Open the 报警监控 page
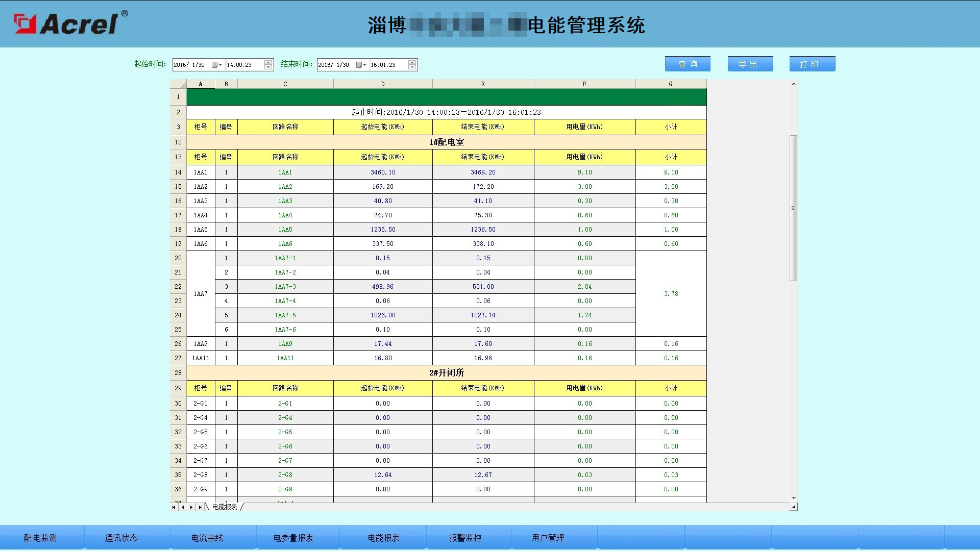Viewport: 980px width, 551px height. pos(465,538)
